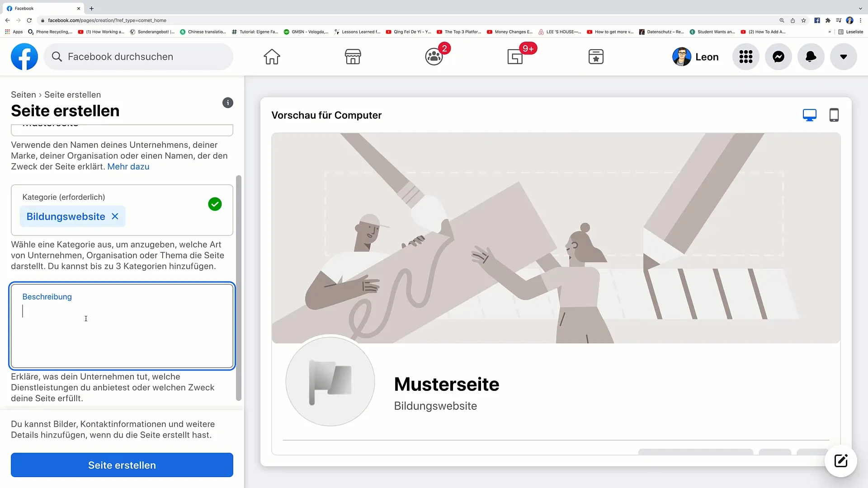Open the grid/apps menu icon
This screenshot has width=868, height=488.
pyautogui.click(x=746, y=56)
